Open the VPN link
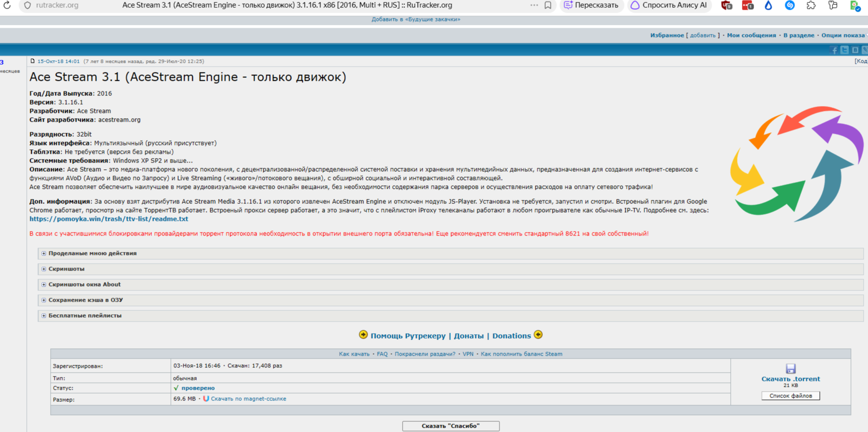The image size is (868, 432). (x=468, y=354)
